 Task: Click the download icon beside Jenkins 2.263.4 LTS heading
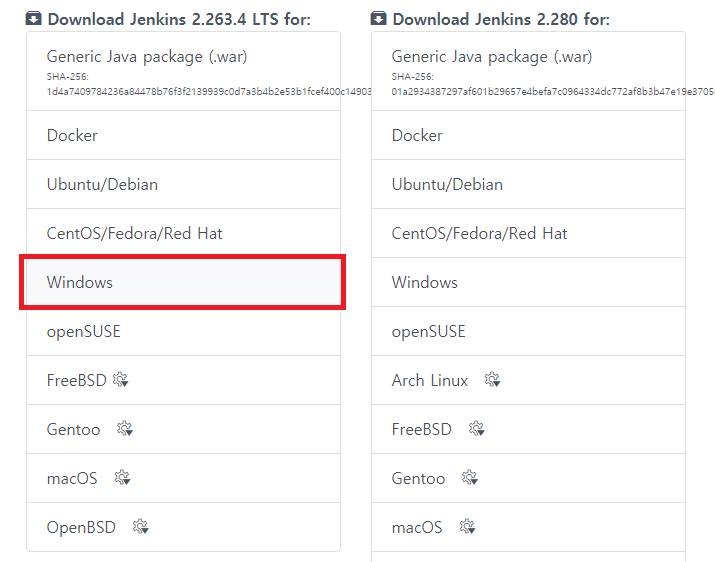tap(33, 19)
